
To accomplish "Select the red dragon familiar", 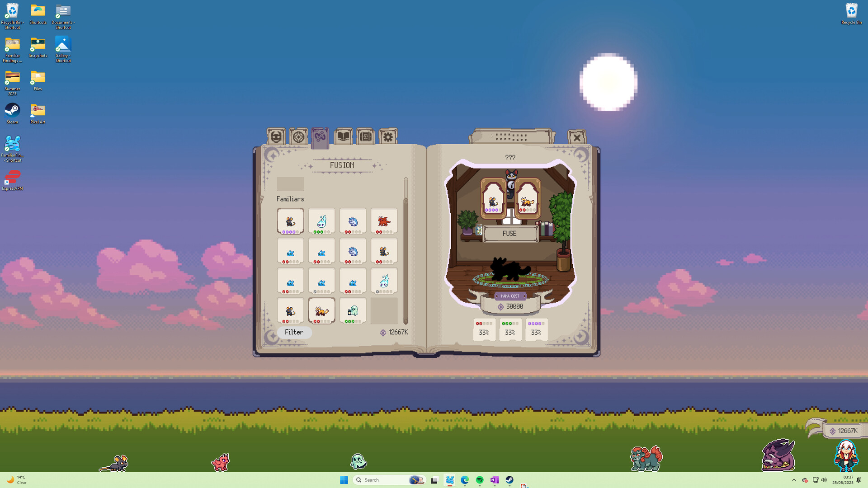I will coord(384,221).
